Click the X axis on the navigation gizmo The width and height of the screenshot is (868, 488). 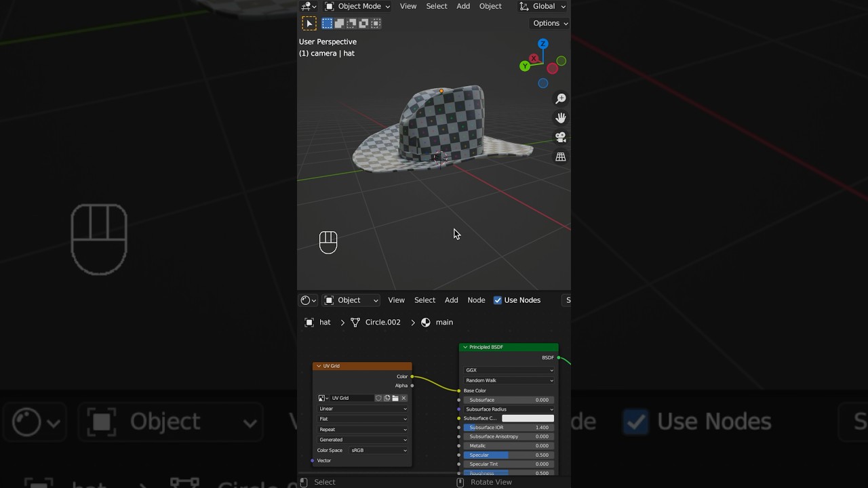pyautogui.click(x=534, y=59)
